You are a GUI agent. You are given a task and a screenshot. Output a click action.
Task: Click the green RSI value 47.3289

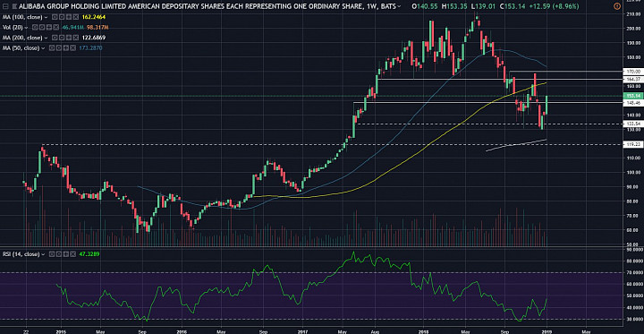89,254
